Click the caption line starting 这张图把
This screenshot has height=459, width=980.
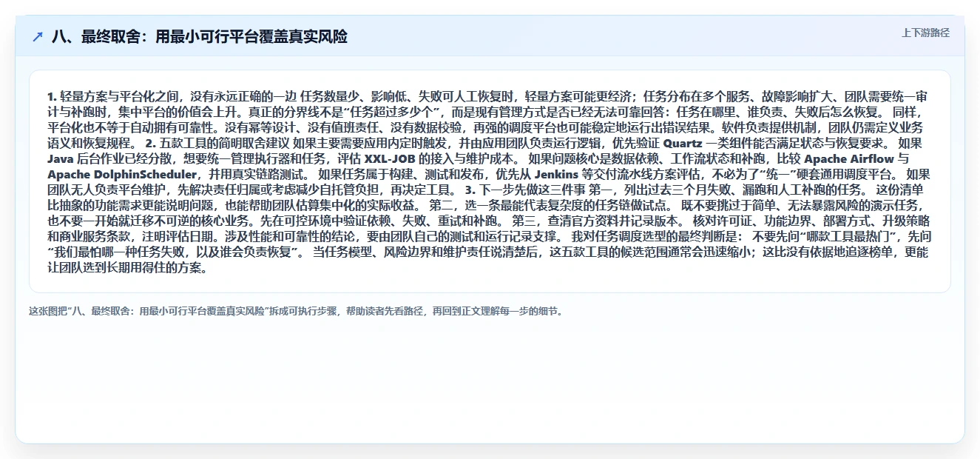297,311
